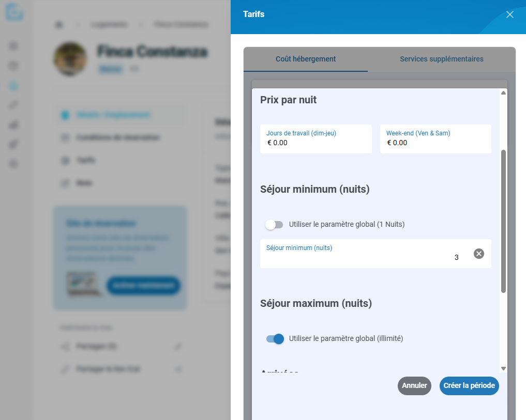This screenshot has height=420, width=526.
Task: Clear the Séjour minimum value
Action: point(479,254)
